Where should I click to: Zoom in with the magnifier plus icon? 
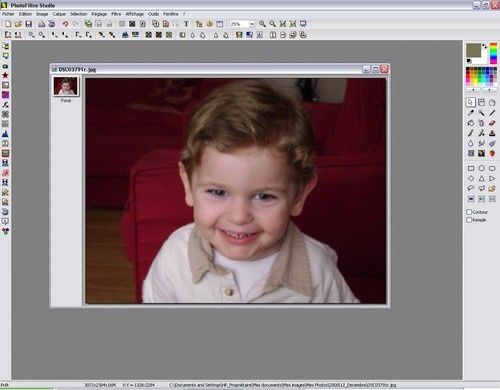pos(262,24)
